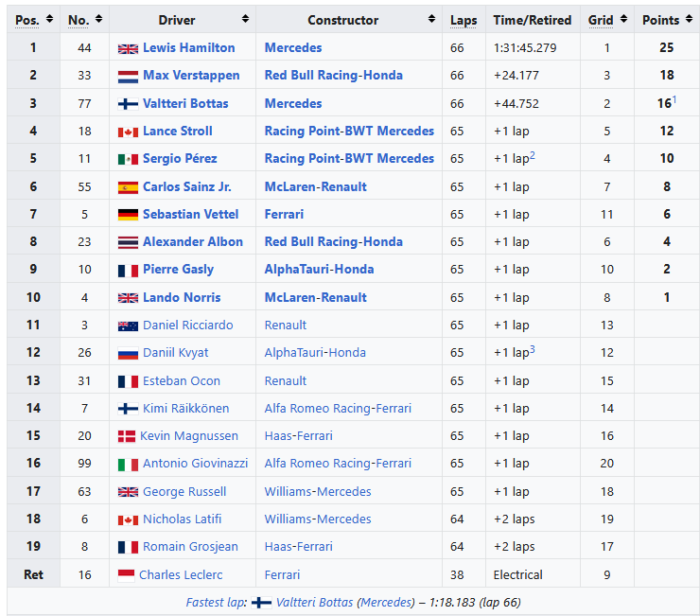
Task: Click Italy flag beside Antonio Giovinazzi
Action: tap(128, 465)
